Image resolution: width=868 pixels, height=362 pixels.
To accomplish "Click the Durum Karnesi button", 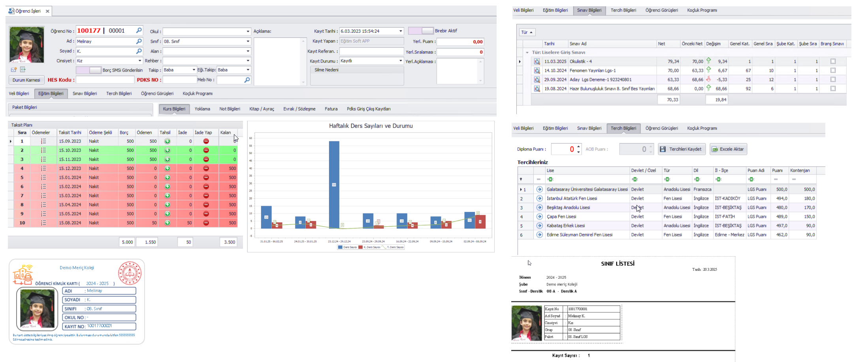I will [26, 80].
